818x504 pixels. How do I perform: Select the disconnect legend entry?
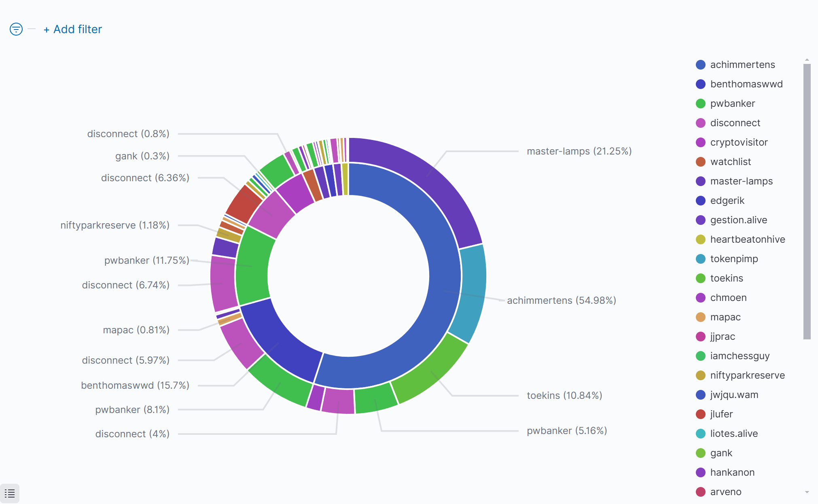coord(735,123)
